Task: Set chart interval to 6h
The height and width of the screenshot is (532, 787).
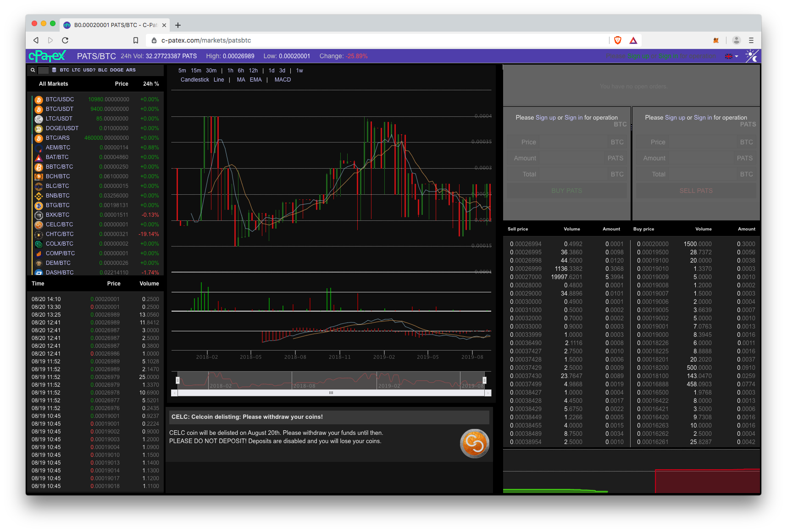Action: (x=241, y=71)
